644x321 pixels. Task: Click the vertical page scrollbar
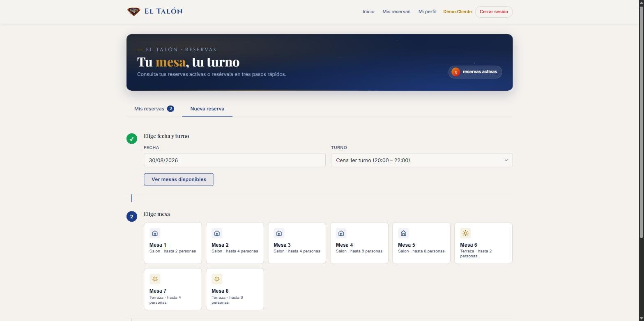click(642, 122)
